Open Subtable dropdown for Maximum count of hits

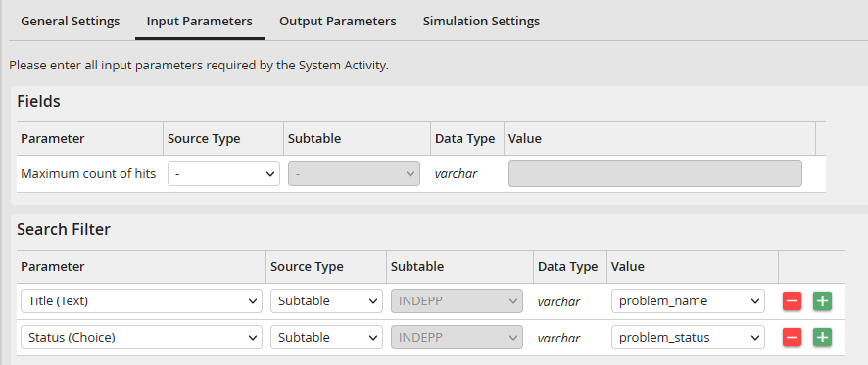click(354, 173)
